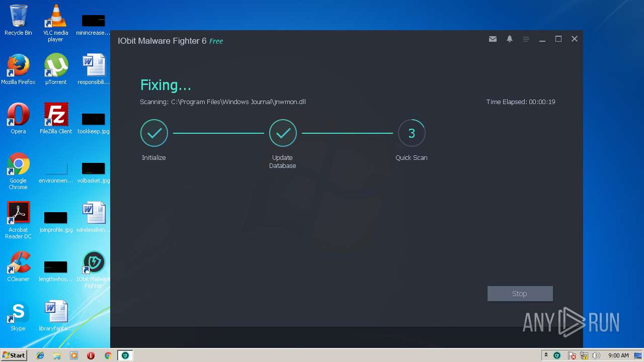Image resolution: width=644 pixels, height=362 pixels.
Task: Open Recycle Bin desktop icon
Action: 18,20
